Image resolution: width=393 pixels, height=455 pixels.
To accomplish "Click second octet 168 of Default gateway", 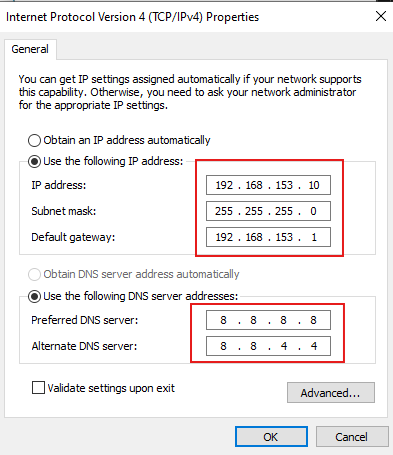I will coord(254,237).
